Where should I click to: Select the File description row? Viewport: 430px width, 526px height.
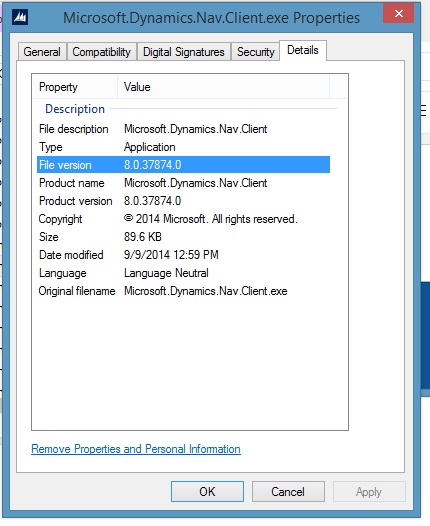[183, 129]
